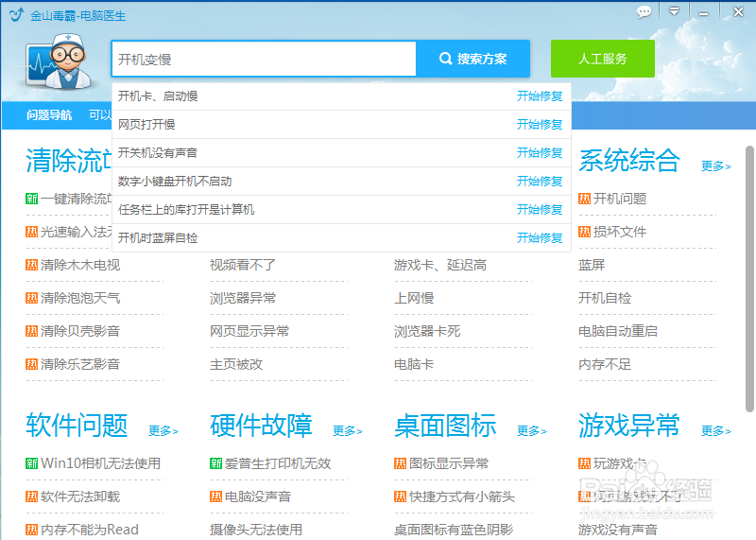Click the 热 badge beside 玩游戏卡

click(x=584, y=463)
